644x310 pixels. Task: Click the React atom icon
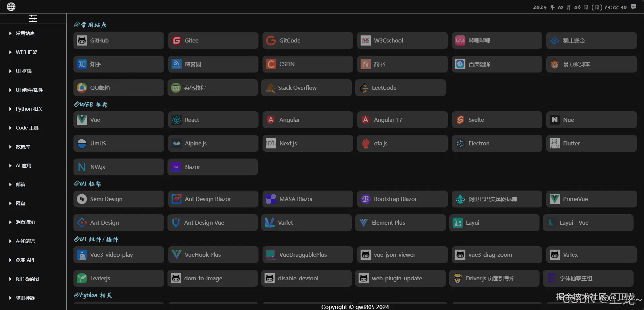click(177, 120)
